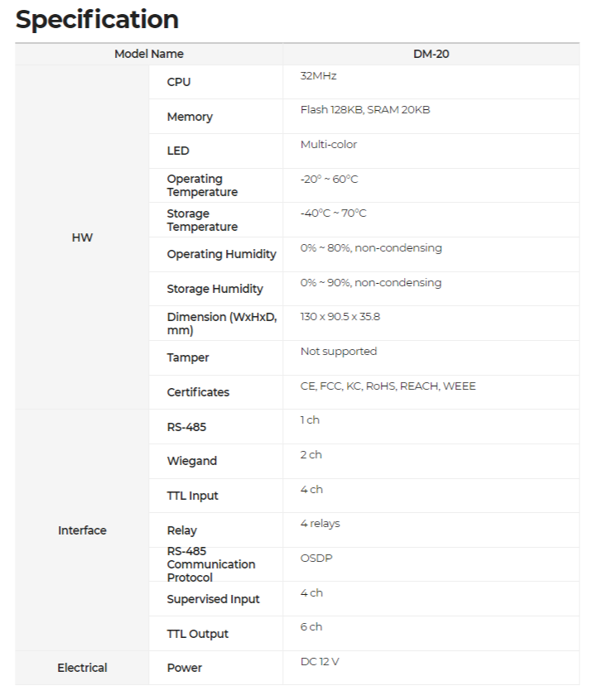Select the Wiegand row label
Screen dimensions: 597x700
tap(192, 461)
